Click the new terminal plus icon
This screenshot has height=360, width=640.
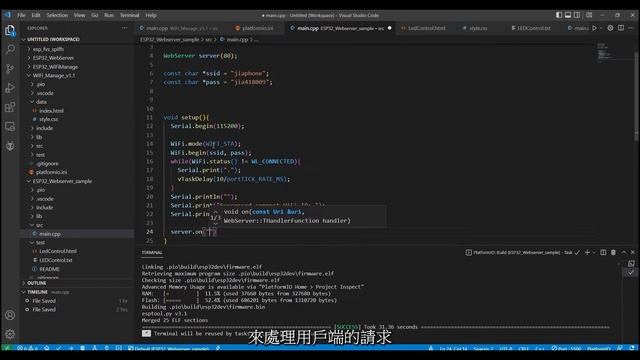tap(587, 252)
